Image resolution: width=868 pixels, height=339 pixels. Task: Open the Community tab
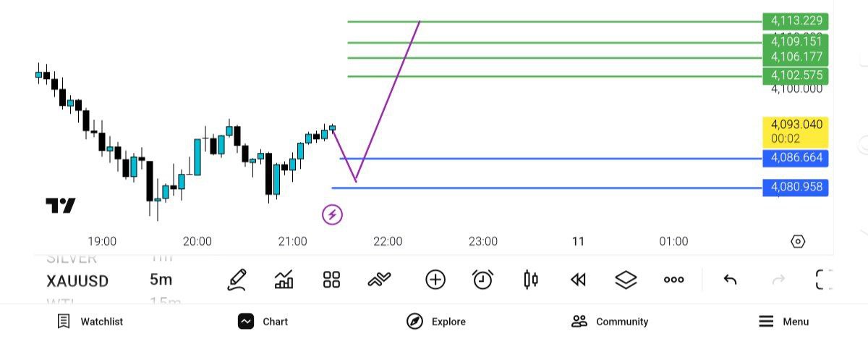[609, 322]
